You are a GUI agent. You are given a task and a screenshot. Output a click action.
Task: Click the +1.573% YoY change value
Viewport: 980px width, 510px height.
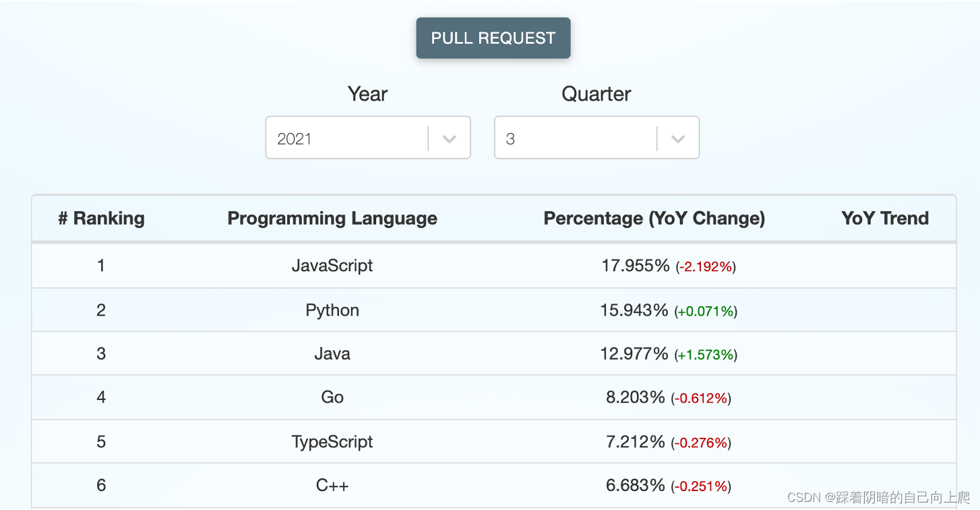pos(706,355)
